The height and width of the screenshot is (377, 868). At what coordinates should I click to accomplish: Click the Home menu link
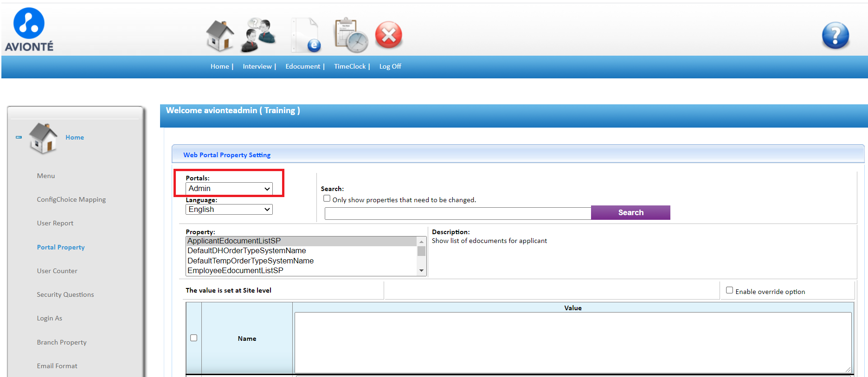click(220, 66)
